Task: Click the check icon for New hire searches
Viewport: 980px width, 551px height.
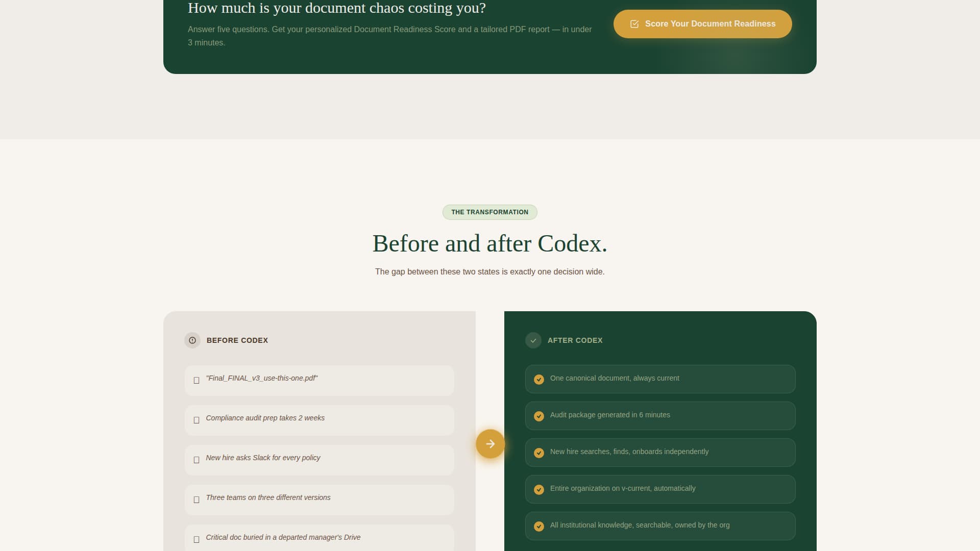Action: [x=539, y=453]
